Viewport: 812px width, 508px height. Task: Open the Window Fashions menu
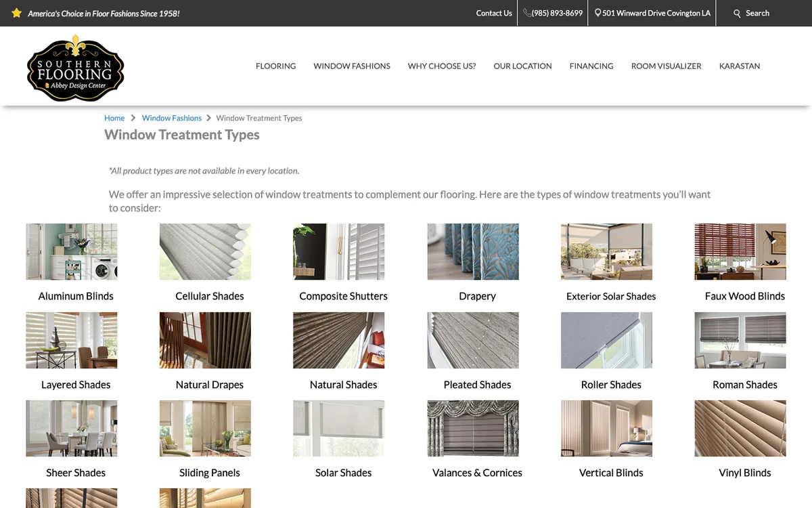coord(352,66)
